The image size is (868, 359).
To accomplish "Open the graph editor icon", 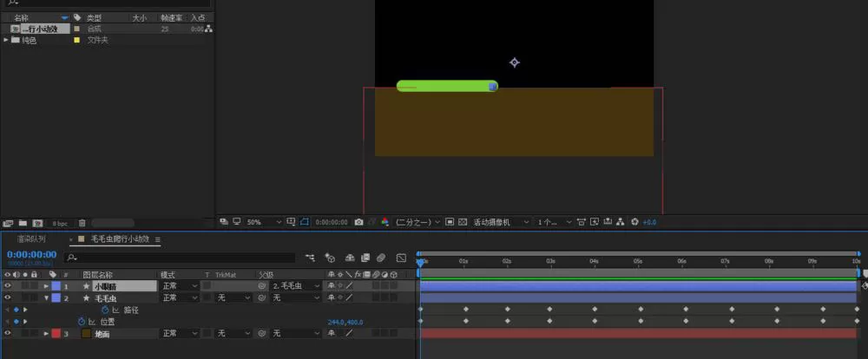I will (401, 258).
